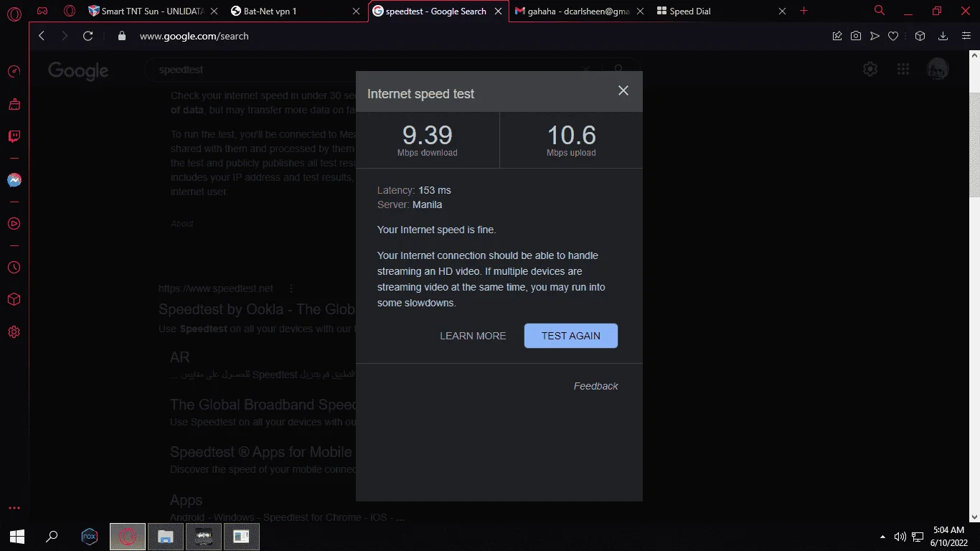
Task: Click Server: Manila text
Action: [410, 204]
